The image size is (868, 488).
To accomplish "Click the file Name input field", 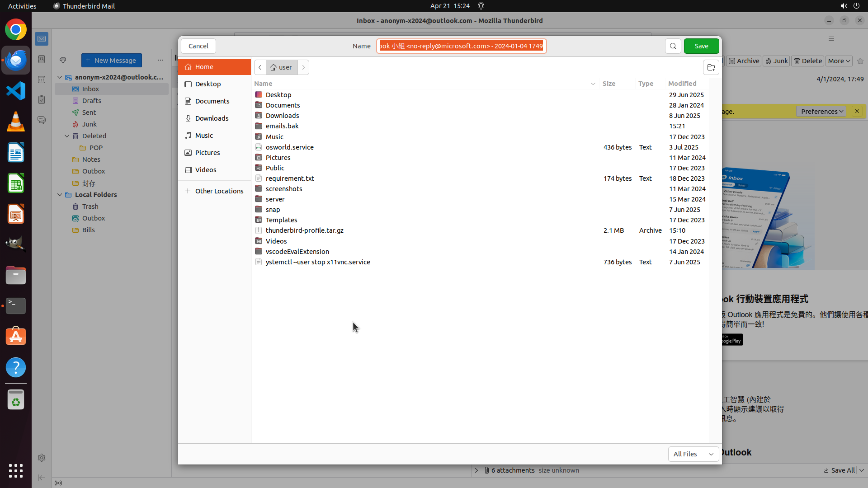I will [461, 46].
